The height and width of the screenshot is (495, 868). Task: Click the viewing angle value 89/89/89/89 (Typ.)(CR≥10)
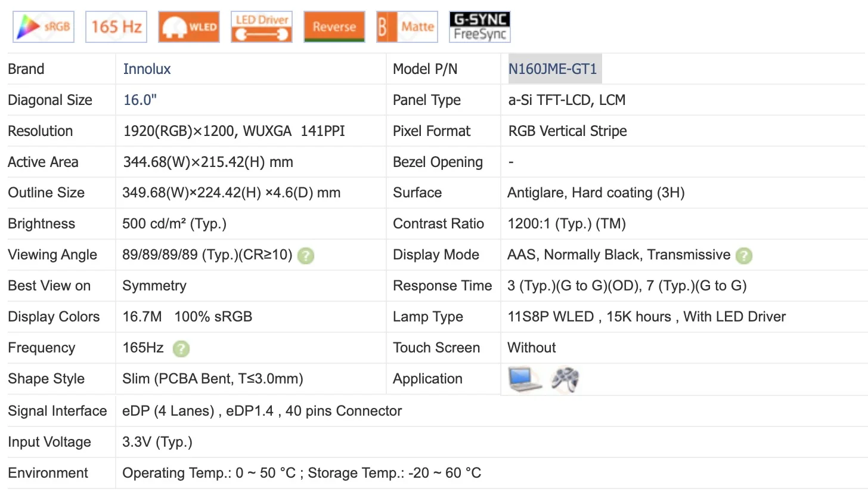[x=207, y=255]
